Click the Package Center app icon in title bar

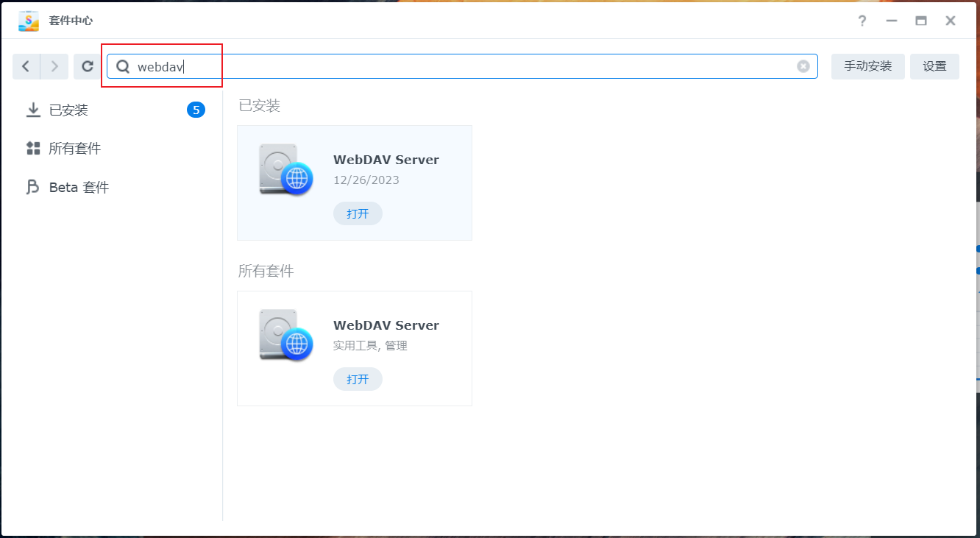[x=29, y=21]
